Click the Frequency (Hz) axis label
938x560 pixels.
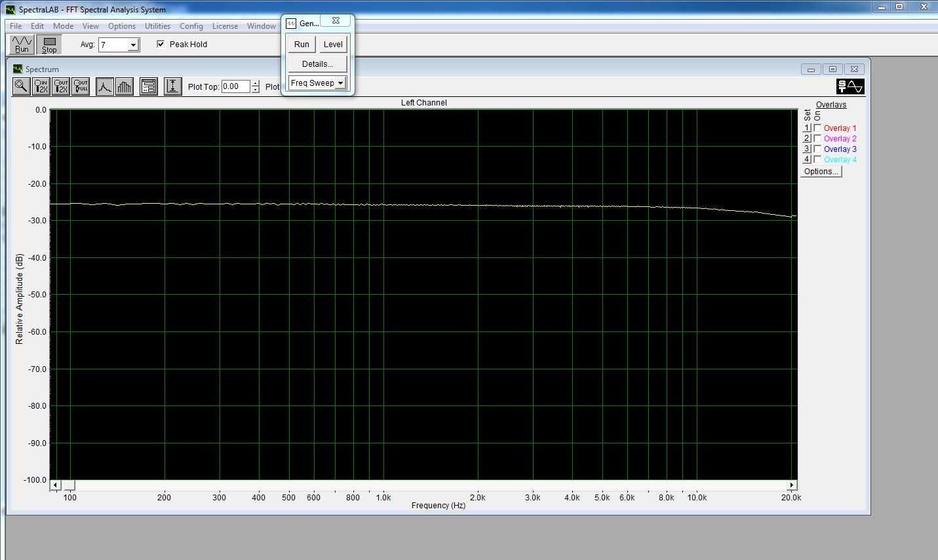439,506
